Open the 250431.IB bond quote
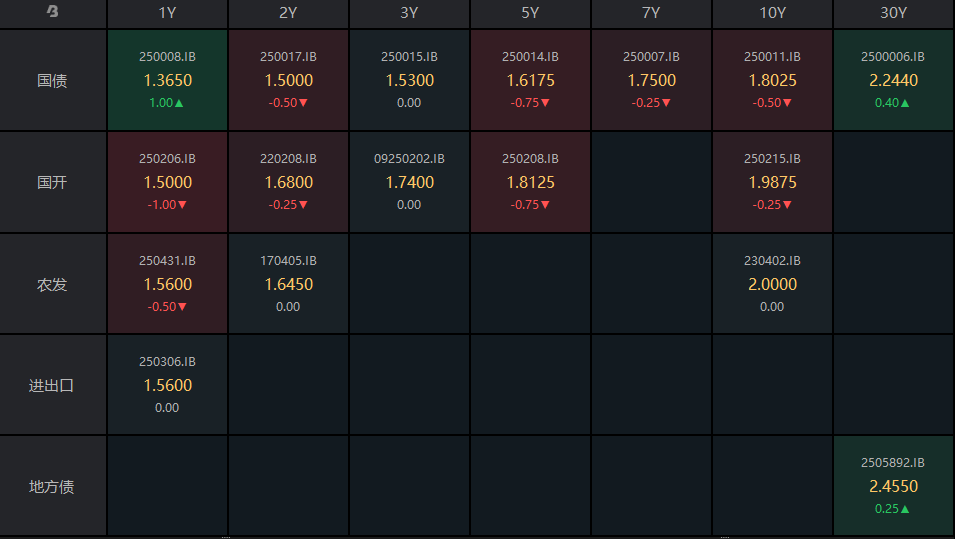 167,284
